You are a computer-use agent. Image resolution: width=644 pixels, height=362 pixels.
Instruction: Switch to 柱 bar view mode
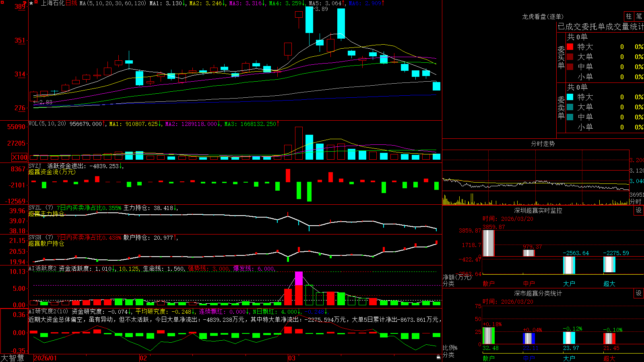pyautogui.click(x=629, y=16)
